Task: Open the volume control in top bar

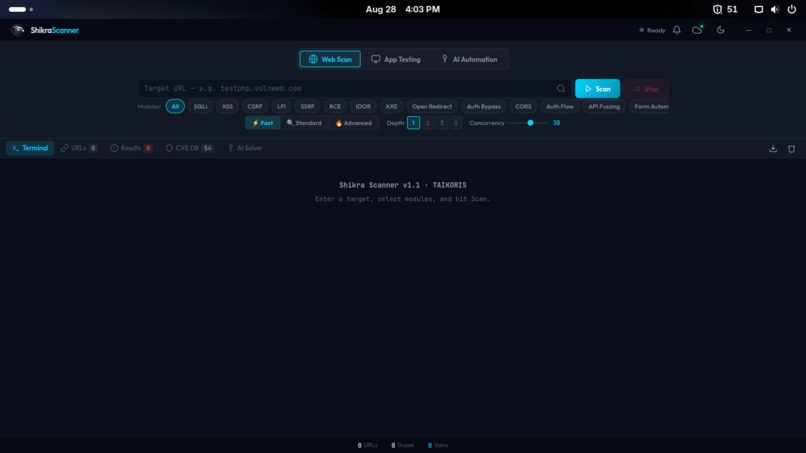Action: [775, 9]
